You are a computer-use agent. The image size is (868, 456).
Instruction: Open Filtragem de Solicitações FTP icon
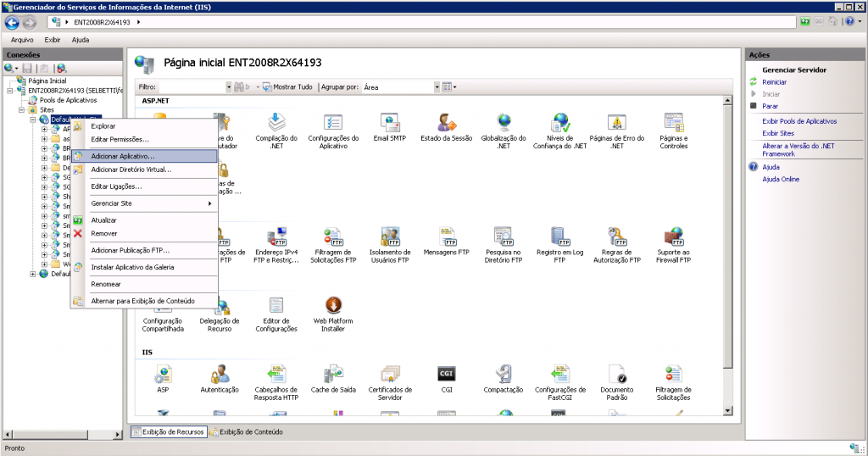[x=333, y=245]
